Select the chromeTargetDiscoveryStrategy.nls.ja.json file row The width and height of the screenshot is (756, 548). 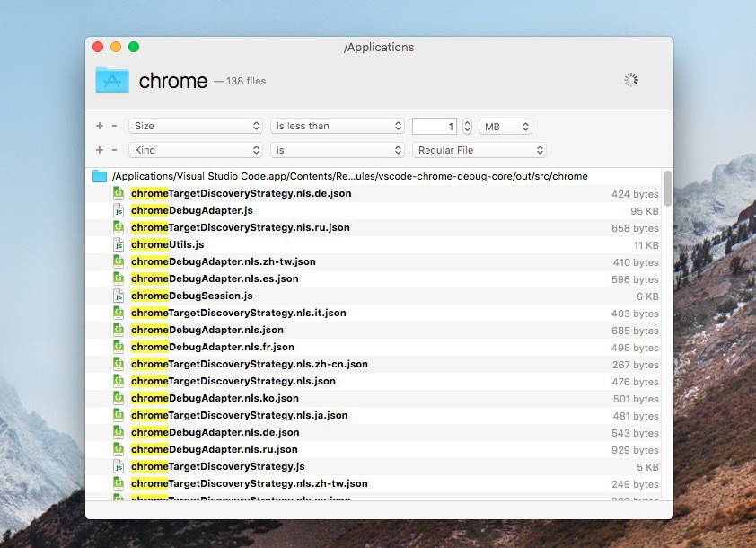pyautogui.click(x=239, y=415)
